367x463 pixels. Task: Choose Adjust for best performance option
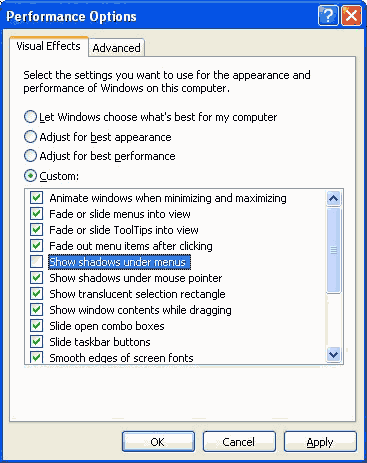pos(30,156)
